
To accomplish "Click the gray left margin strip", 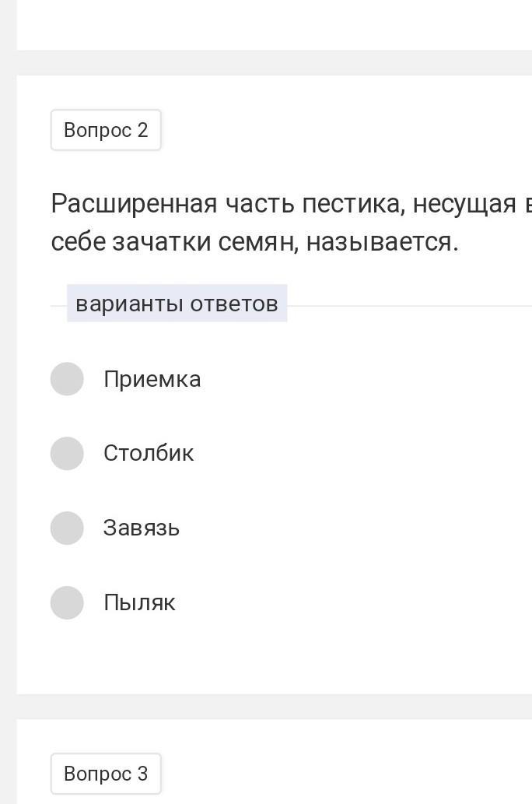I will (8, 389).
